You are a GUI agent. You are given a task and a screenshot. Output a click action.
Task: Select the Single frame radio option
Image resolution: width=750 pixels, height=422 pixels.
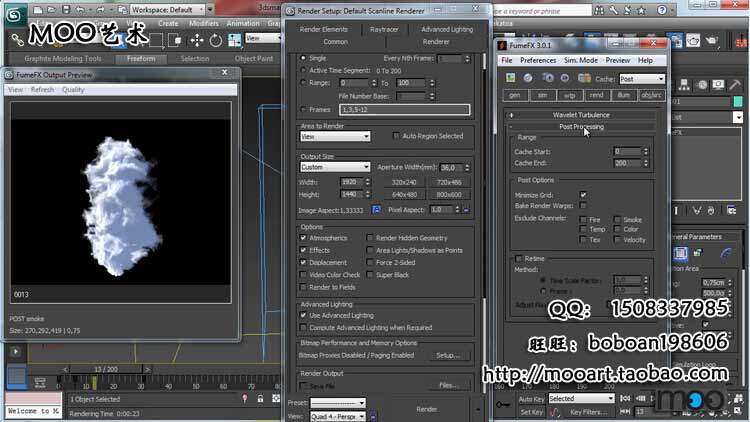tap(303, 58)
